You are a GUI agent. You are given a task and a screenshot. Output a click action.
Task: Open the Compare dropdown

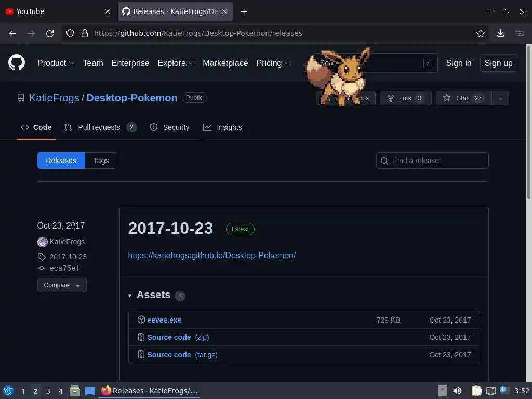[62, 285]
